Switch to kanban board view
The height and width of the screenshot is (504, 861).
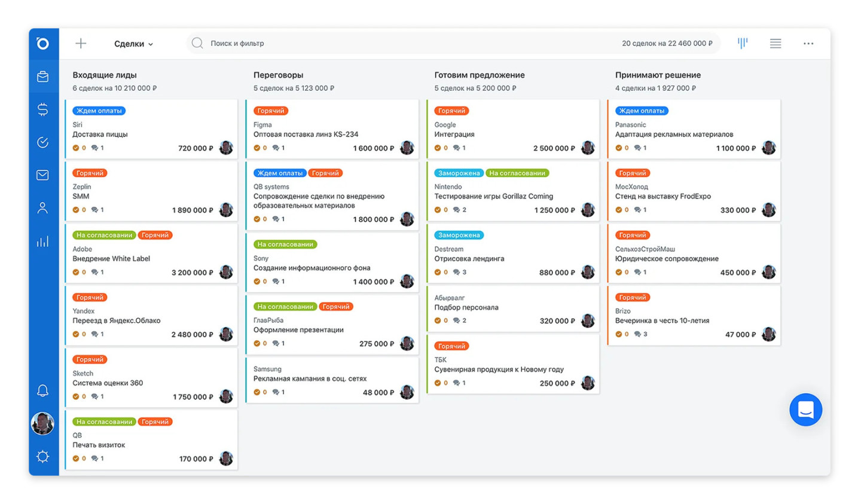point(743,43)
